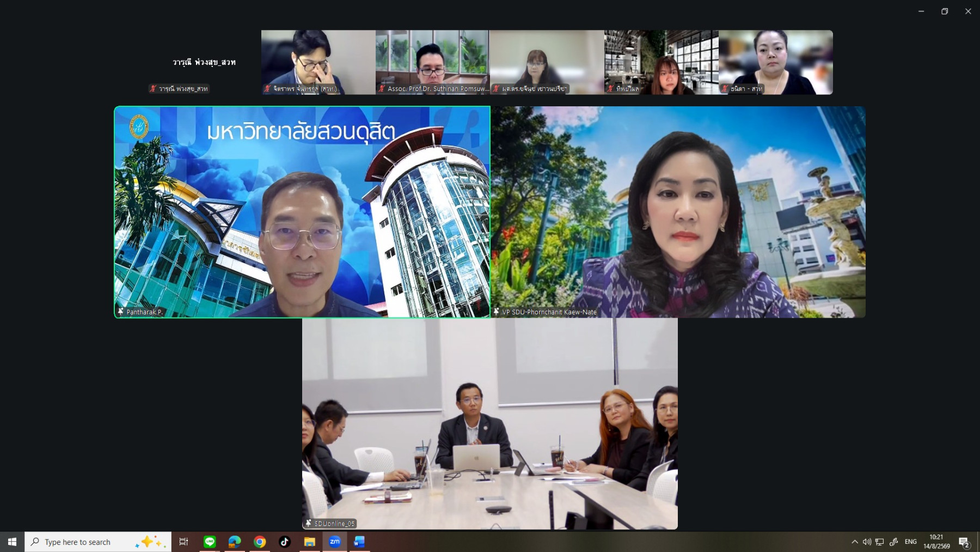Click the "Pantharak P." name label
Image resolution: width=980 pixels, height=552 pixels.
[144, 312]
